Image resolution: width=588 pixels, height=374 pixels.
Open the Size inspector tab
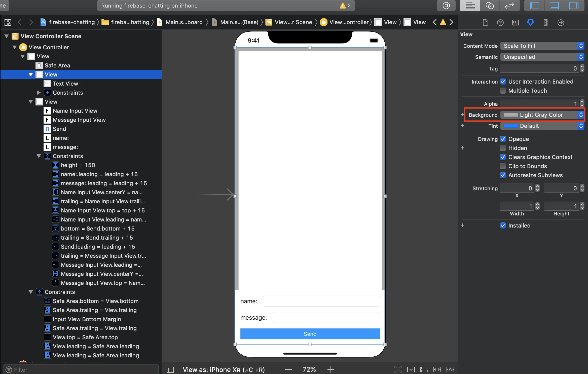546,23
